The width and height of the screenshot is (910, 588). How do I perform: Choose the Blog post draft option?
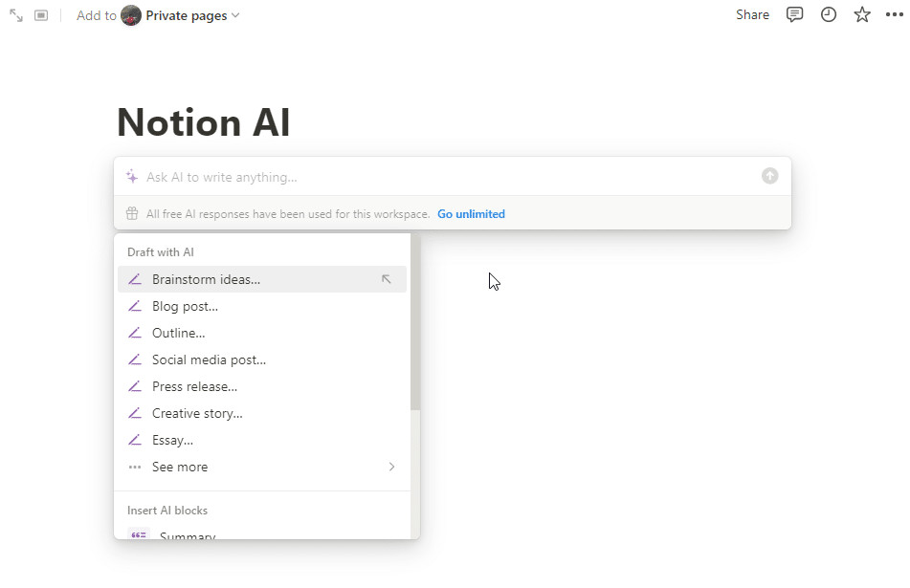[185, 306]
